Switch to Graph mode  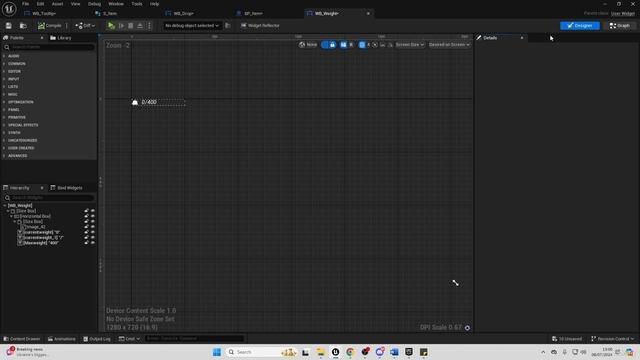coord(620,26)
